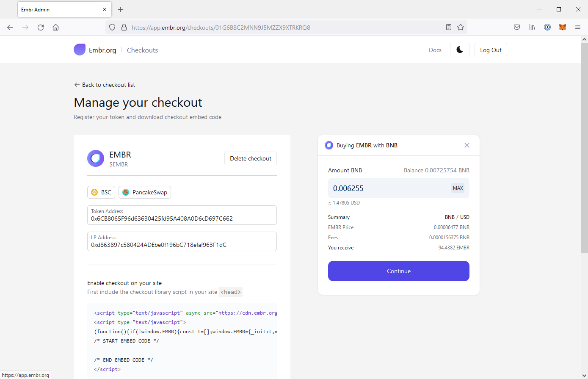
Task: Click the browser Back arrow button
Action: 10,28
